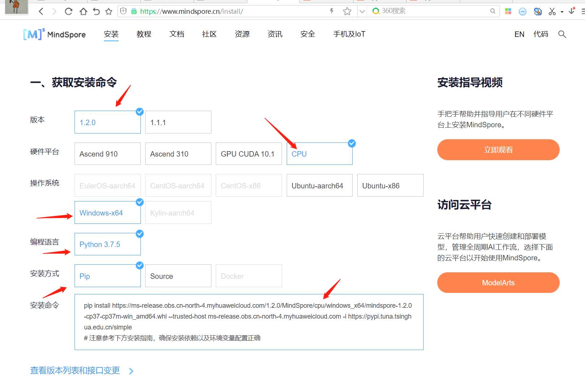Go forward to the next page
Image resolution: width=585 pixels, height=392 pixels.
[54, 12]
